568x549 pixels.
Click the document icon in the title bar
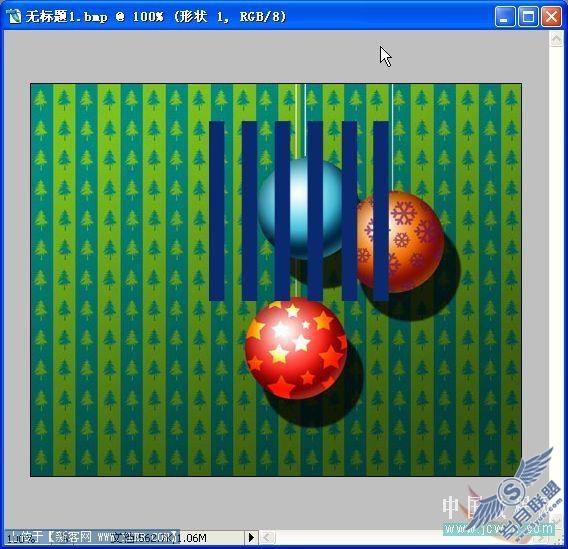(14, 16)
